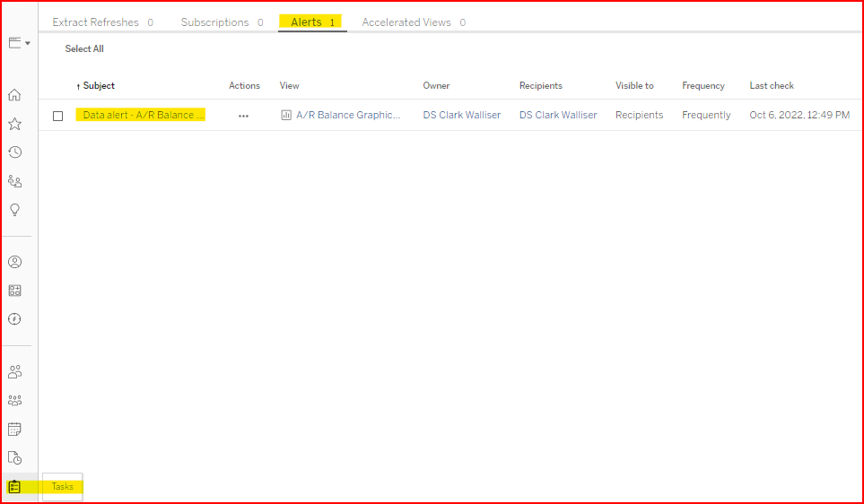Open Schedules calendar icon in sidebar
864x504 pixels.
14,429
